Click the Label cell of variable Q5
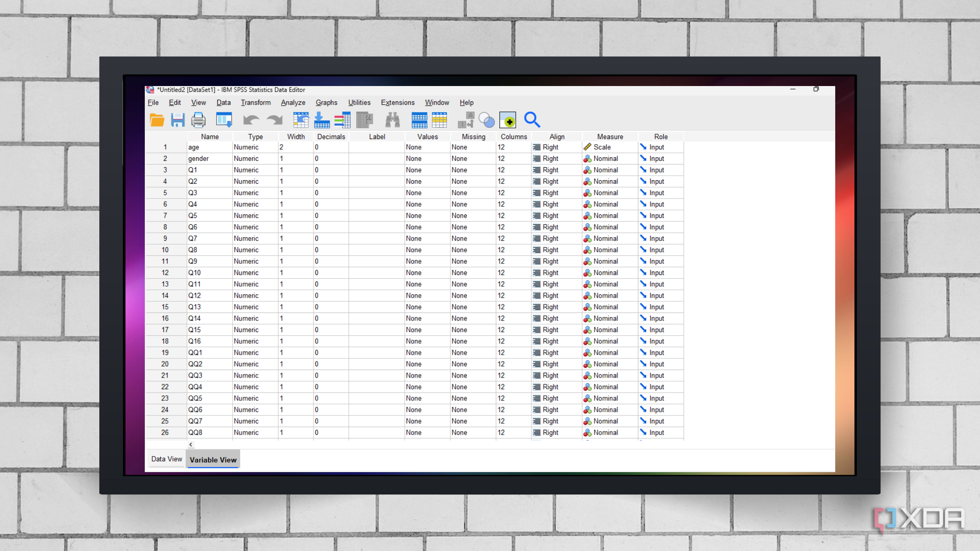The width and height of the screenshot is (980, 551). point(377,216)
